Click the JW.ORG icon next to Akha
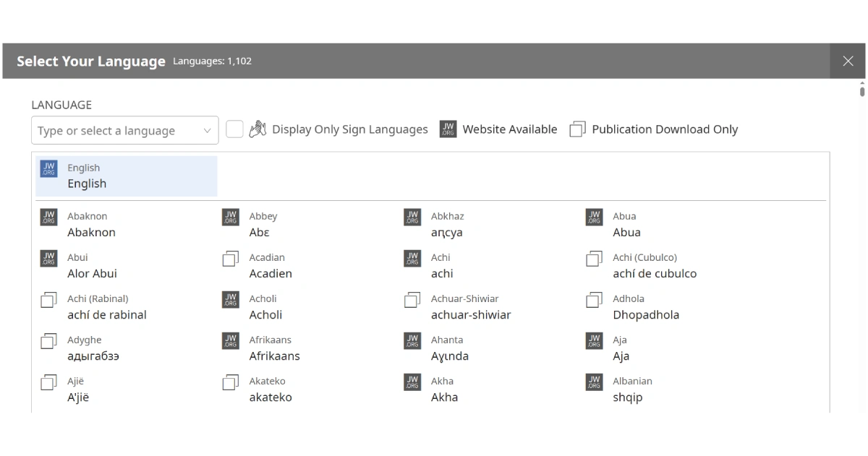This screenshot has width=868, height=456. (x=412, y=382)
